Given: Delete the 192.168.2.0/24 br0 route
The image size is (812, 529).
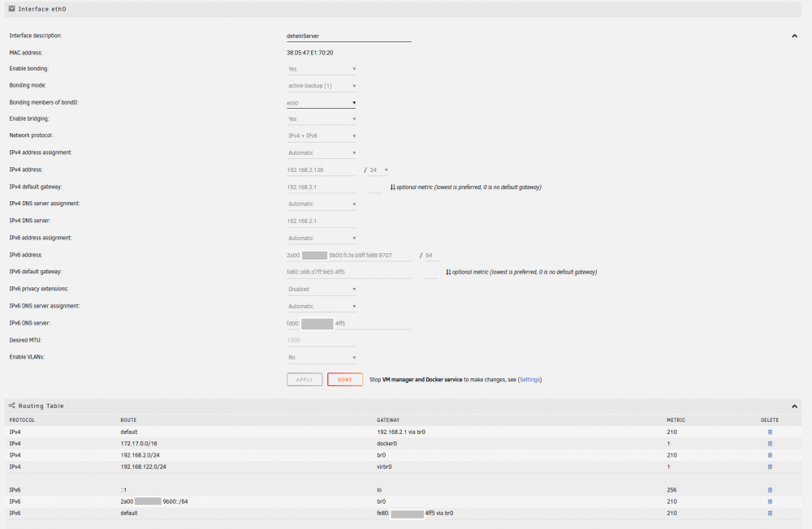Looking at the screenshot, I should (x=770, y=455).
